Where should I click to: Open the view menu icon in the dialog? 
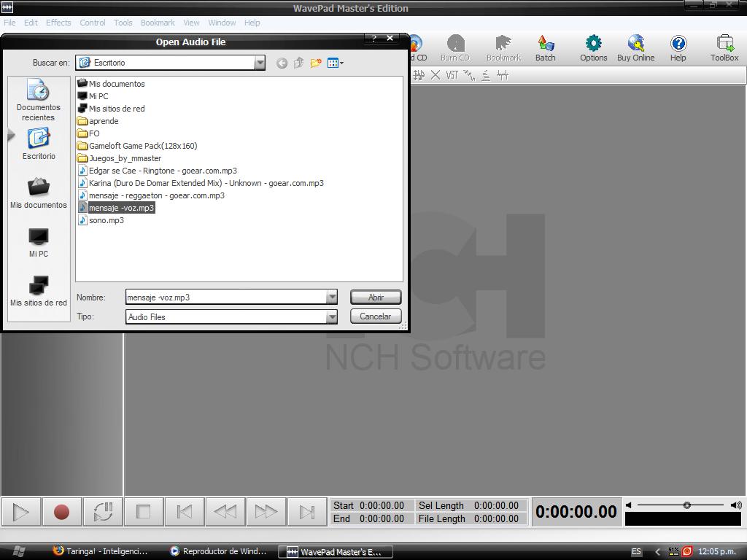coord(336,63)
